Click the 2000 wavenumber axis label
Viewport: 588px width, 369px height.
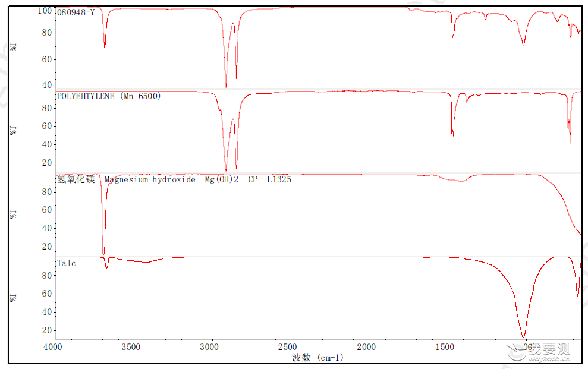[x=366, y=347]
